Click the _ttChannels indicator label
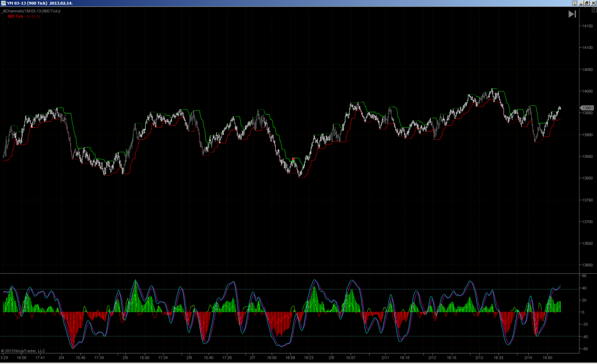597x364 pixels. [31, 11]
